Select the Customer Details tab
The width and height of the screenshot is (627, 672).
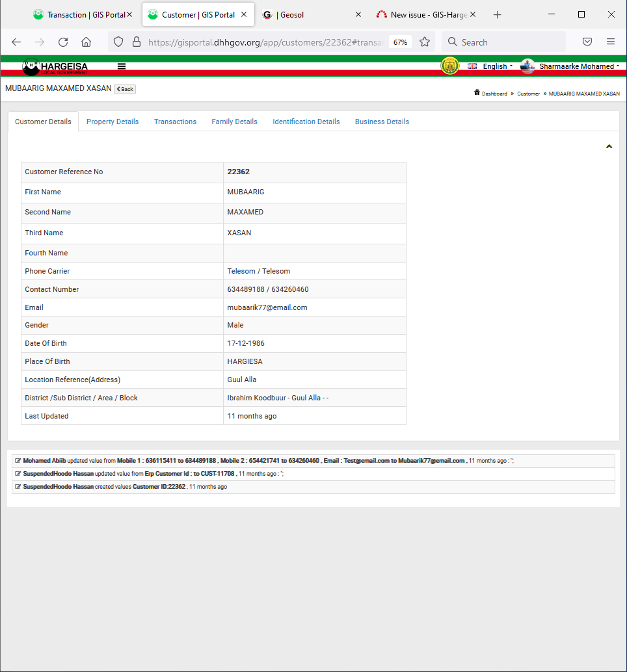pos(43,122)
